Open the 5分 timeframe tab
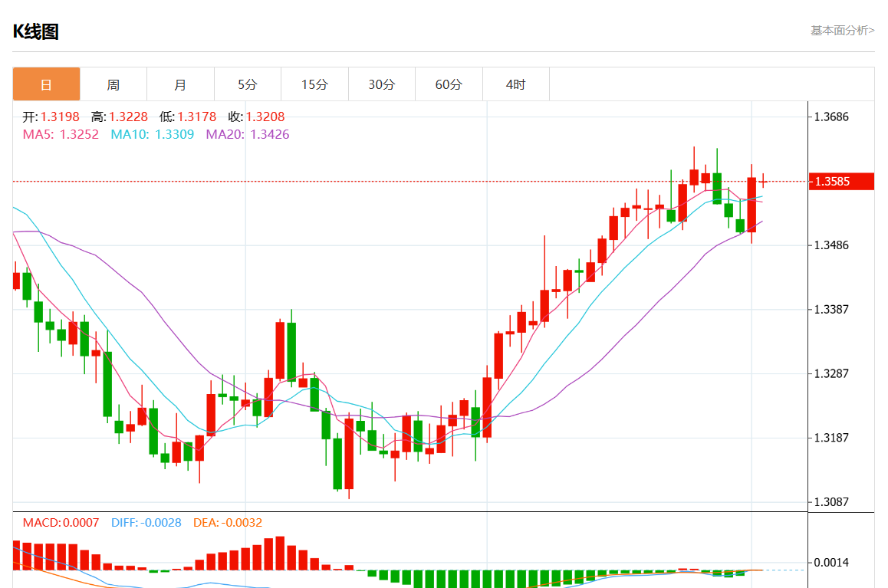 pyautogui.click(x=248, y=84)
